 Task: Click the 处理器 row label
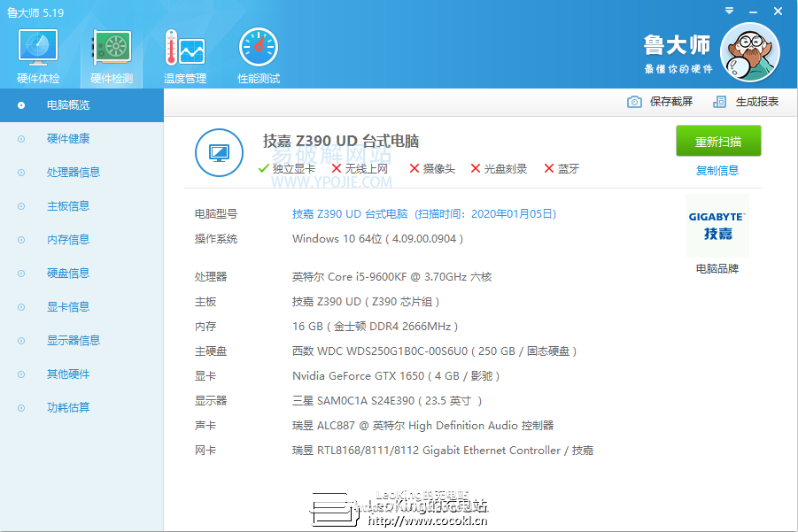(x=211, y=277)
